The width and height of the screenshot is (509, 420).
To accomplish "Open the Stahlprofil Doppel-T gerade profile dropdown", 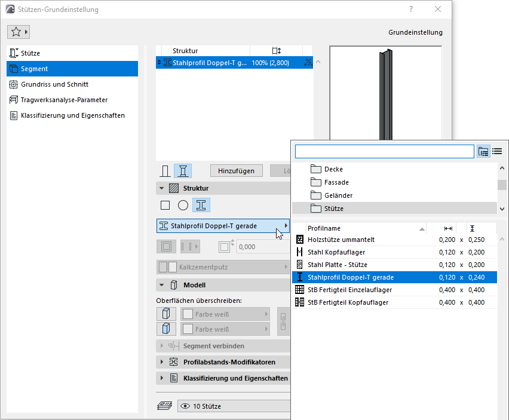I will point(223,226).
